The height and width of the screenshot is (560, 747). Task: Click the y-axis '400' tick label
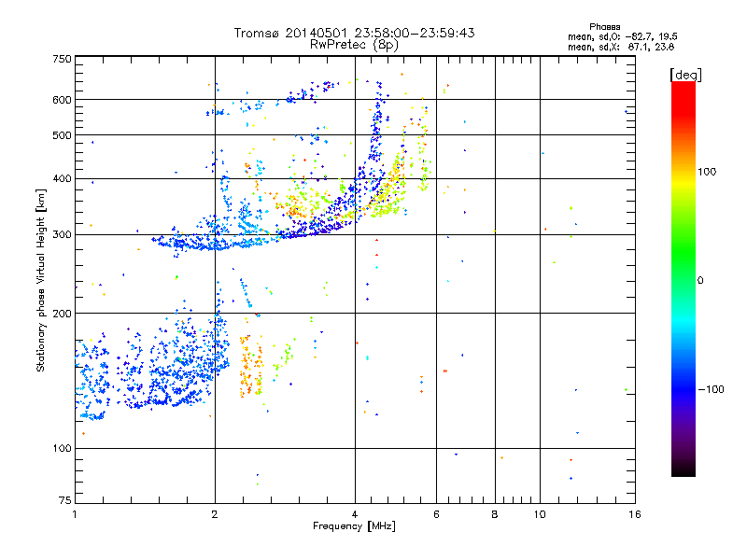62,178
